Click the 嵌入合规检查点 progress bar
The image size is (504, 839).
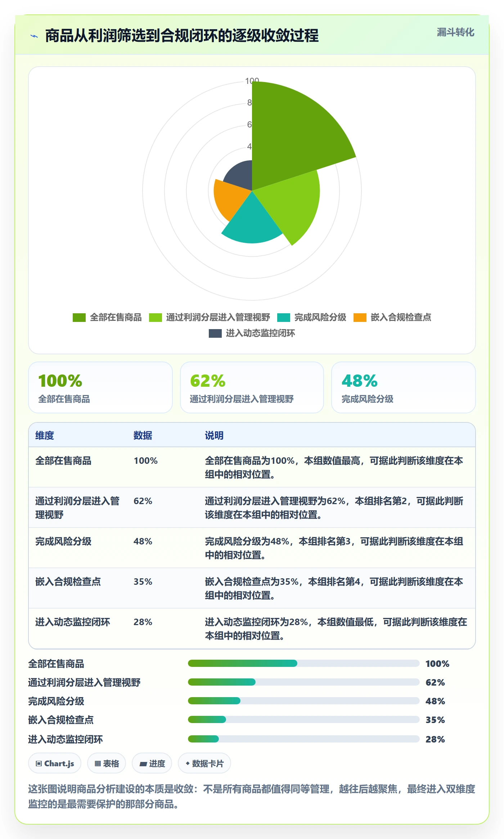click(x=303, y=719)
